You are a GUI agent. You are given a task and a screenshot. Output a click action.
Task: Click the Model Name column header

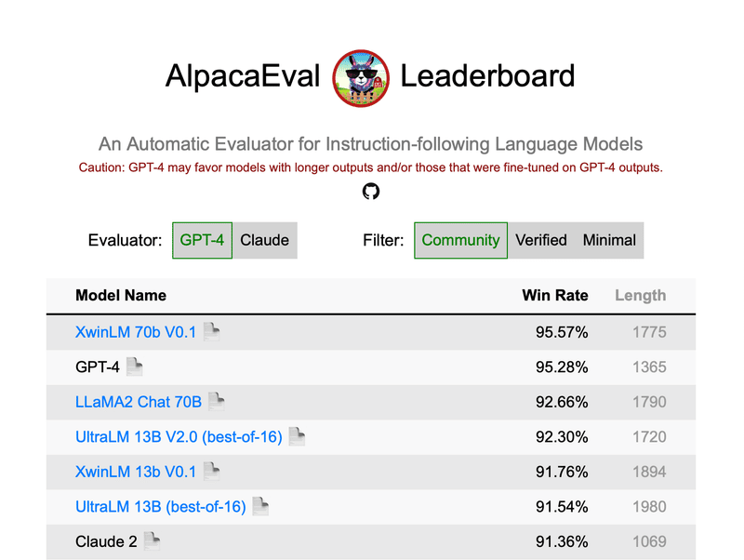121,295
